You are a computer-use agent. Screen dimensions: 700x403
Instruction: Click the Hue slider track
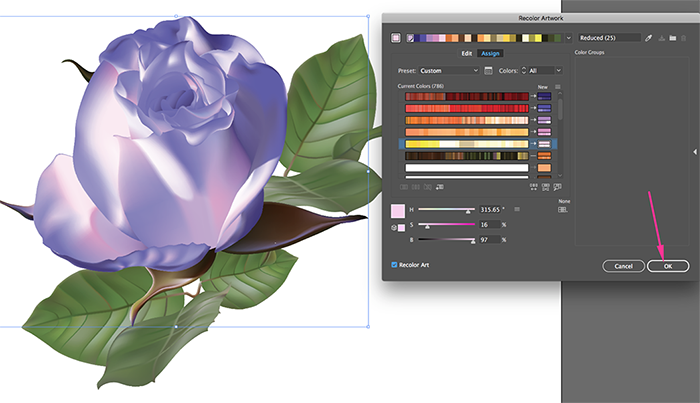coord(446,209)
